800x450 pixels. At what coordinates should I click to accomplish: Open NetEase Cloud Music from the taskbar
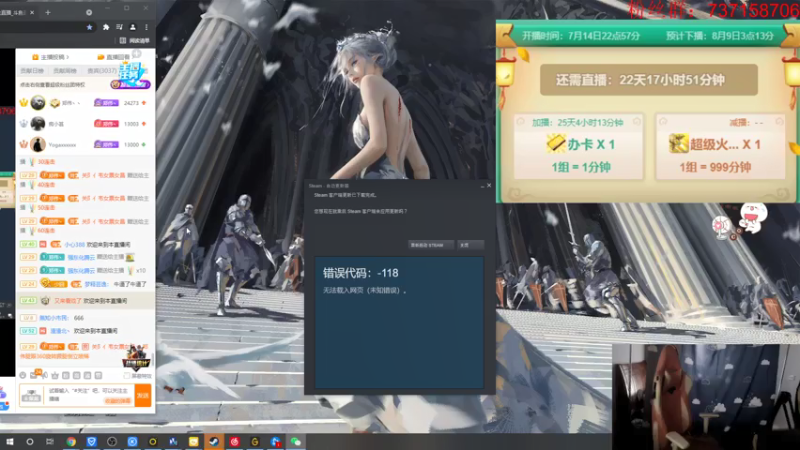[235, 442]
